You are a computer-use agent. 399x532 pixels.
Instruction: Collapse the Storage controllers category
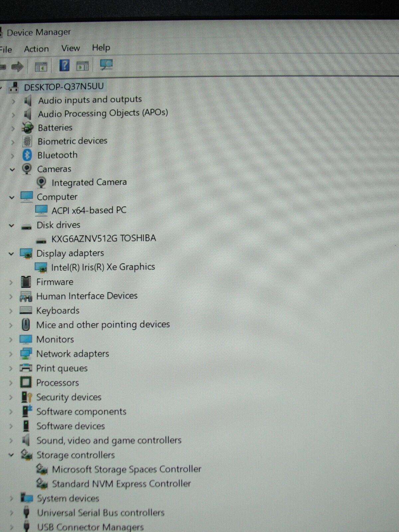pos(11,455)
